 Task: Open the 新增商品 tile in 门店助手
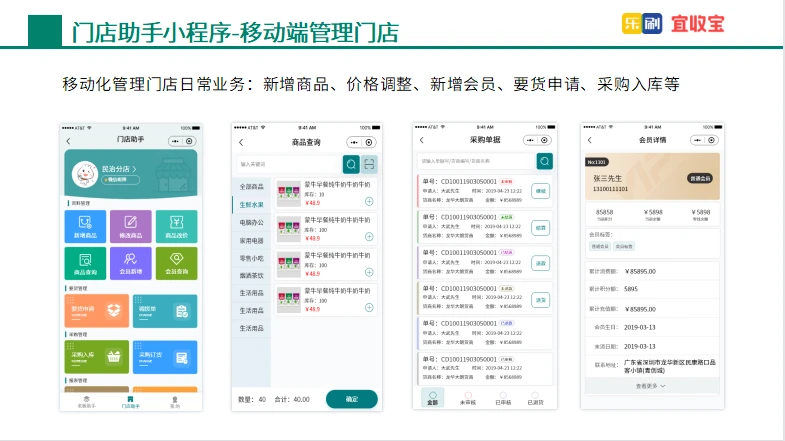(87, 227)
